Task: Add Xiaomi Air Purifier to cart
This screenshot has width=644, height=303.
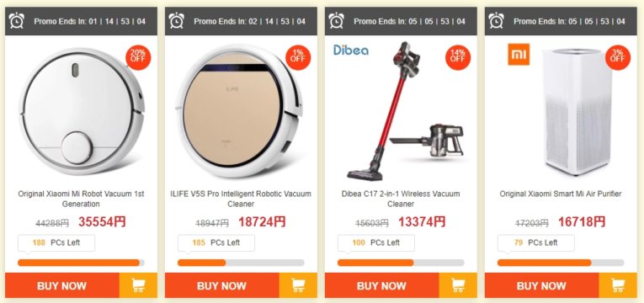Action: (x=618, y=285)
